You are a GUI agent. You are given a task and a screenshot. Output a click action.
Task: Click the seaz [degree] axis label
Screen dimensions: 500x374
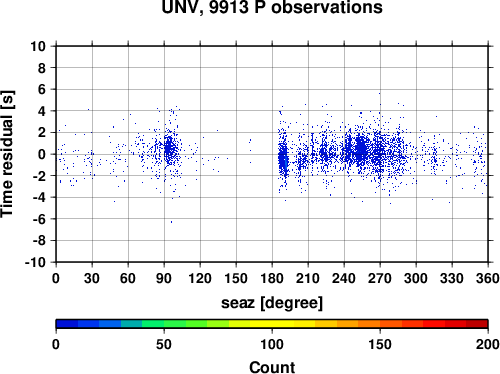point(272,303)
